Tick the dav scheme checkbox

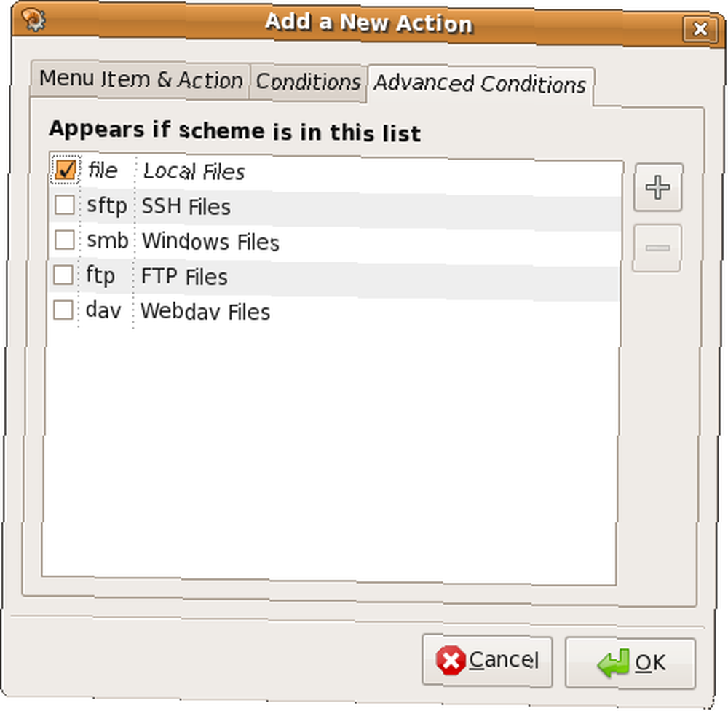tap(63, 310)
